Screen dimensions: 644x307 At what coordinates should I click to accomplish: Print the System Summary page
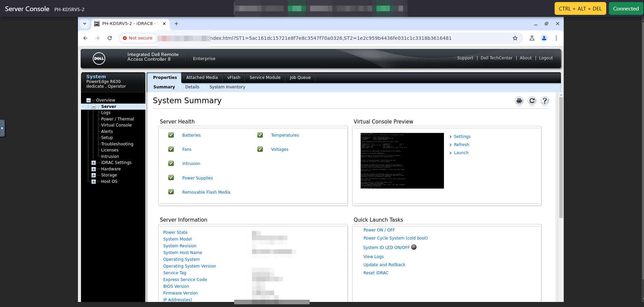point(519,101)
